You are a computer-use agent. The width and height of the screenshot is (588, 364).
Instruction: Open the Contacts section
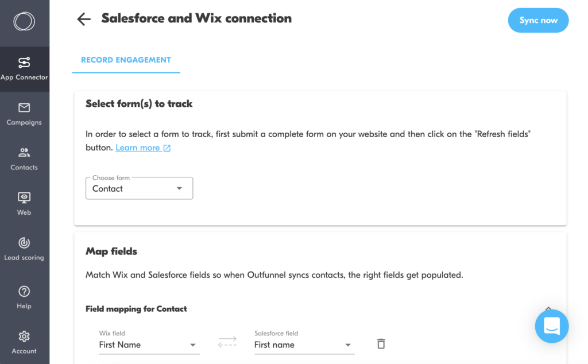click(x=24, y=158)
